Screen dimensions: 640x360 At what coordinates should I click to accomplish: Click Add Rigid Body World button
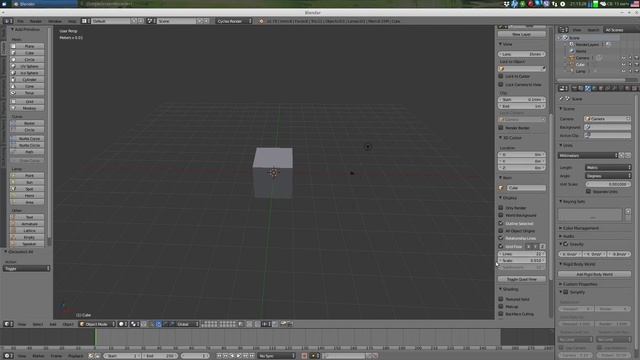pyautogui.click(x=594, y=274)
